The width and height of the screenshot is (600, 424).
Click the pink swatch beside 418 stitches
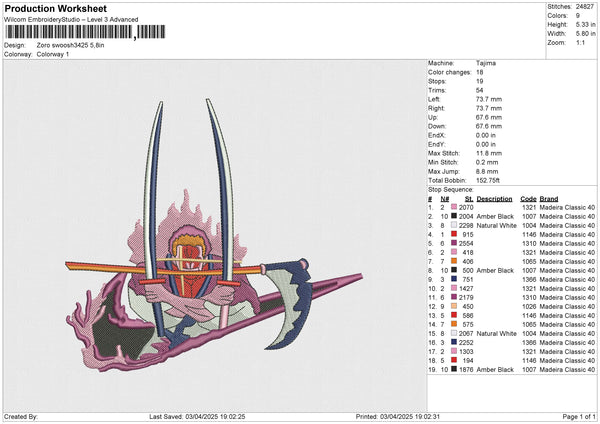(x=454, y=252)
